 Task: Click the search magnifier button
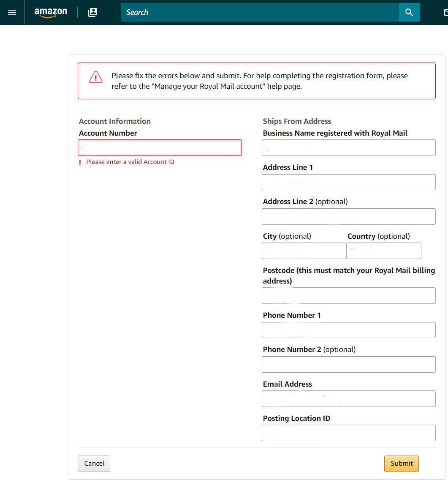409,12
